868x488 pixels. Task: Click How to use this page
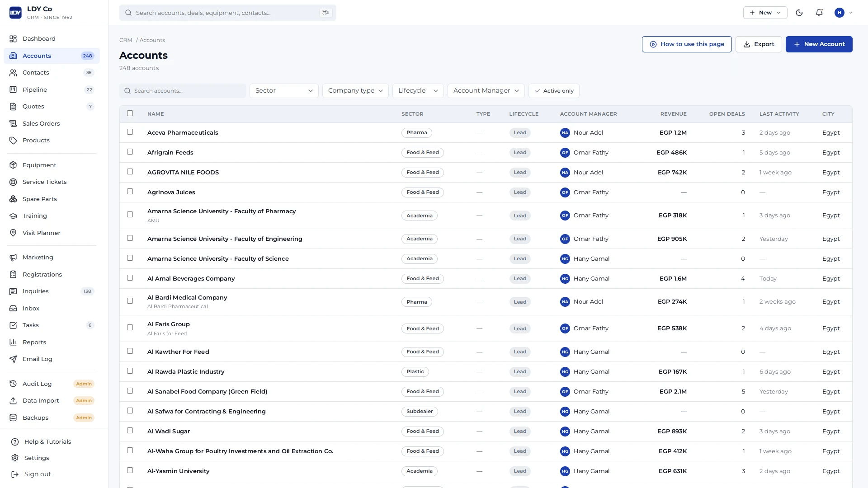point(687,44)
